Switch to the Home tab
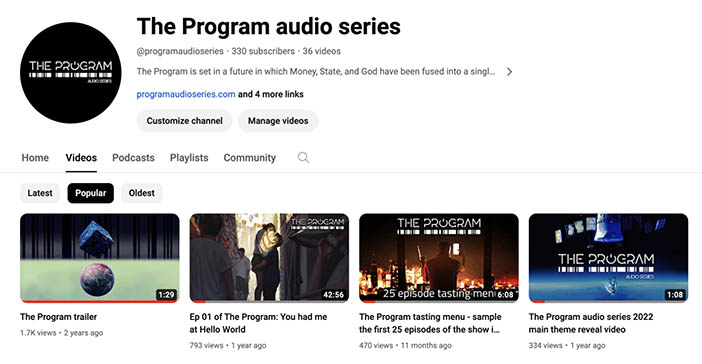 [35, 158]
